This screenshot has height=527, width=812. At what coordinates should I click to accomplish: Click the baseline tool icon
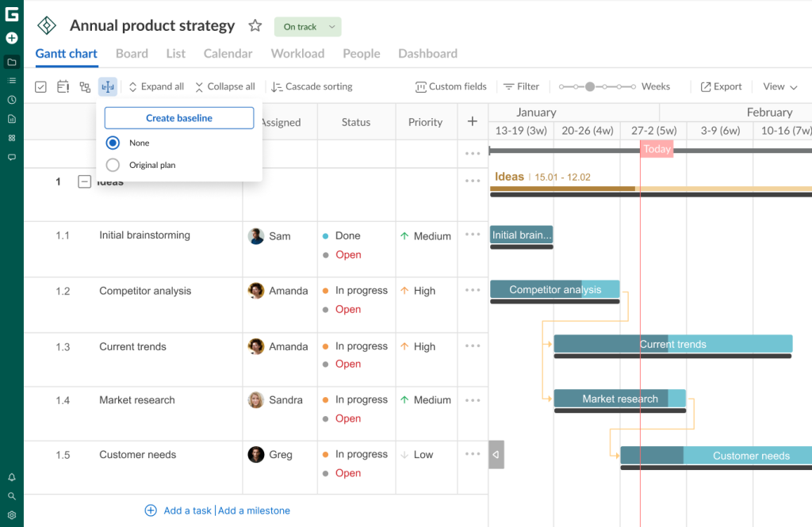[x=107, y=86]
